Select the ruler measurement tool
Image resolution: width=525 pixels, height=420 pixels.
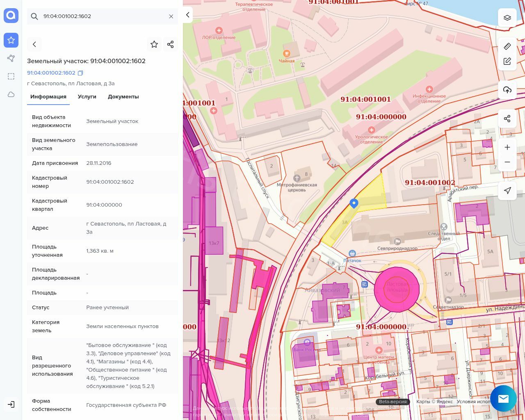507,46
